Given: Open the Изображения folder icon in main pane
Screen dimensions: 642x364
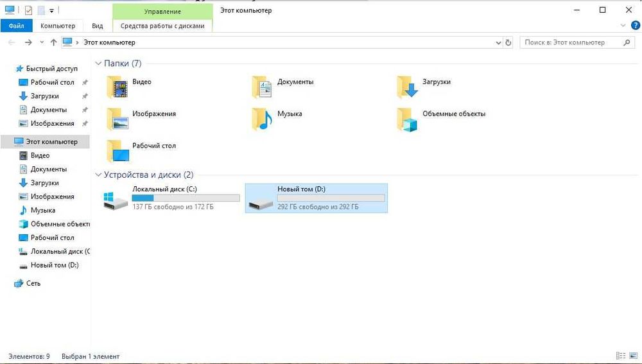Looking at the screenshot, I should pos(117,119).
